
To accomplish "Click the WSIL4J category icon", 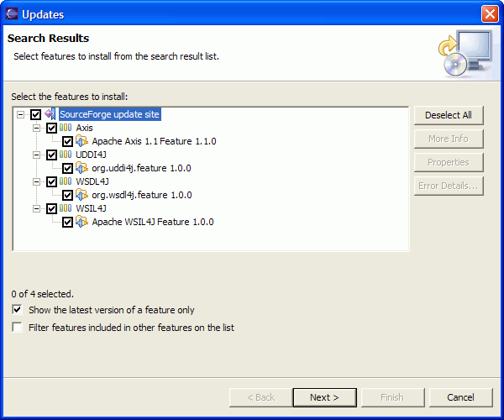I will pyautogui.click(x=66, y=208).
